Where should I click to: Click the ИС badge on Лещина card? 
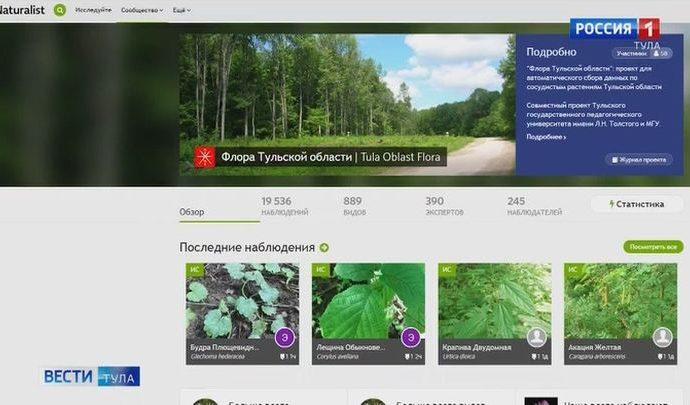pos(321,269)
